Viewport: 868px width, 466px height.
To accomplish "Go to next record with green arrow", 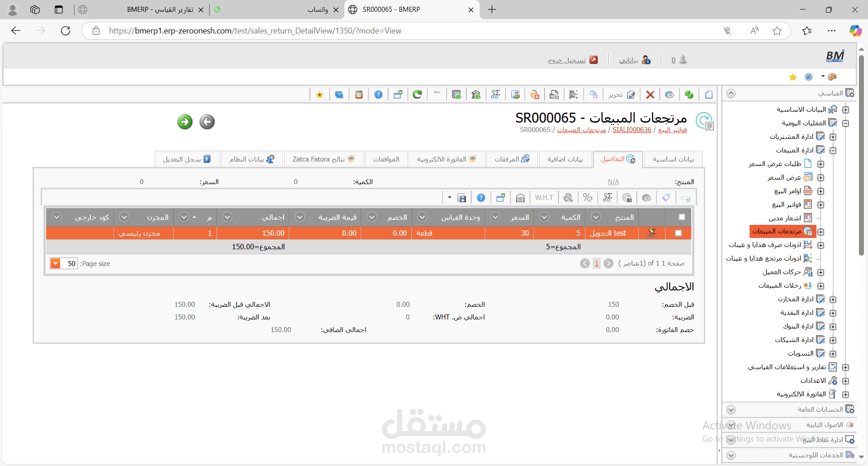I will (185, 122).
